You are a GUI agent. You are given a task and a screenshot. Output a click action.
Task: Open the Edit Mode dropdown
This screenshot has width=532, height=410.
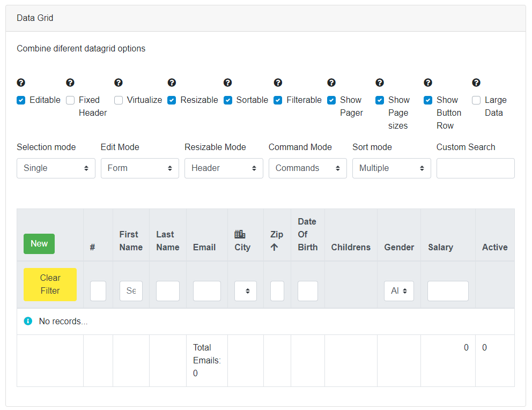coord(139,168)
